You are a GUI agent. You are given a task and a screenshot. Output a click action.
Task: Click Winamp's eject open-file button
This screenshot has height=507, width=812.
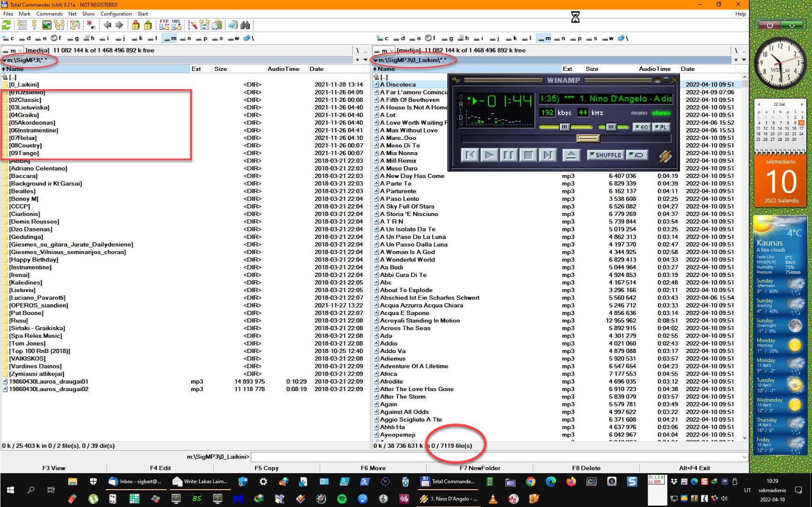[571, 155]
